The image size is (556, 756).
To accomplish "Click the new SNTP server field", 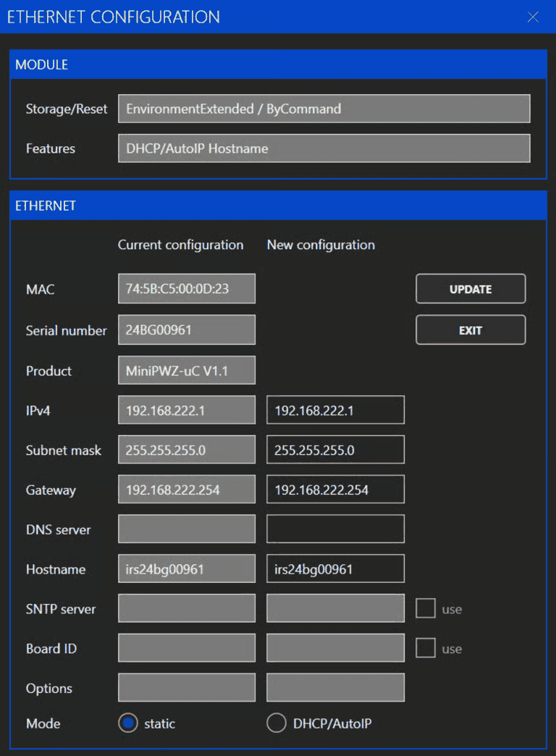I will point(336,608).
